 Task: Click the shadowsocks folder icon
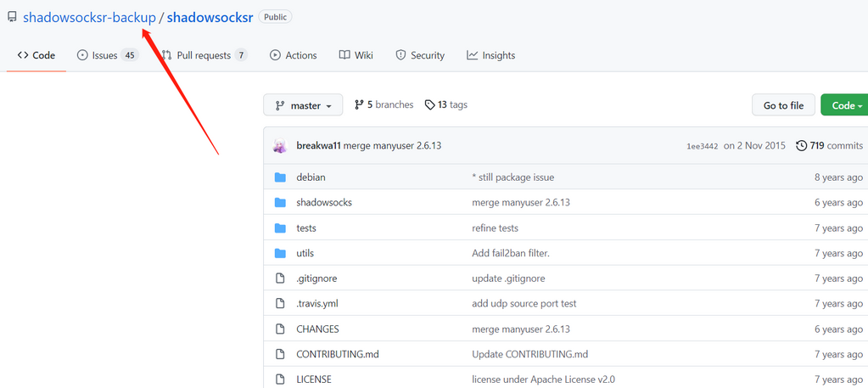coord(280,202)
